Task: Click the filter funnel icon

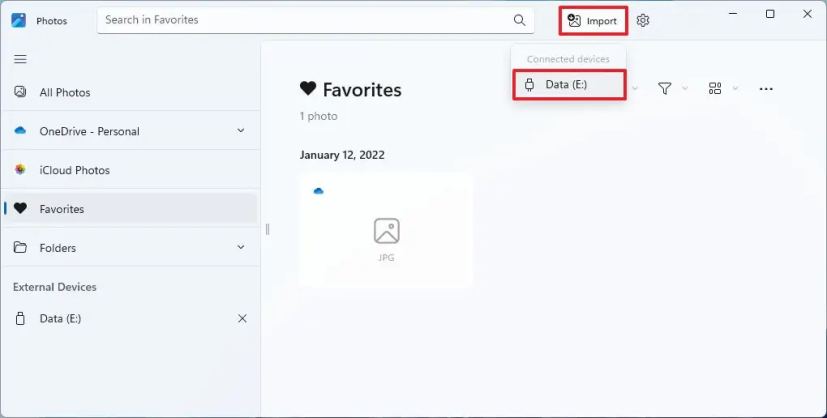Action: [x=664, y=89]
